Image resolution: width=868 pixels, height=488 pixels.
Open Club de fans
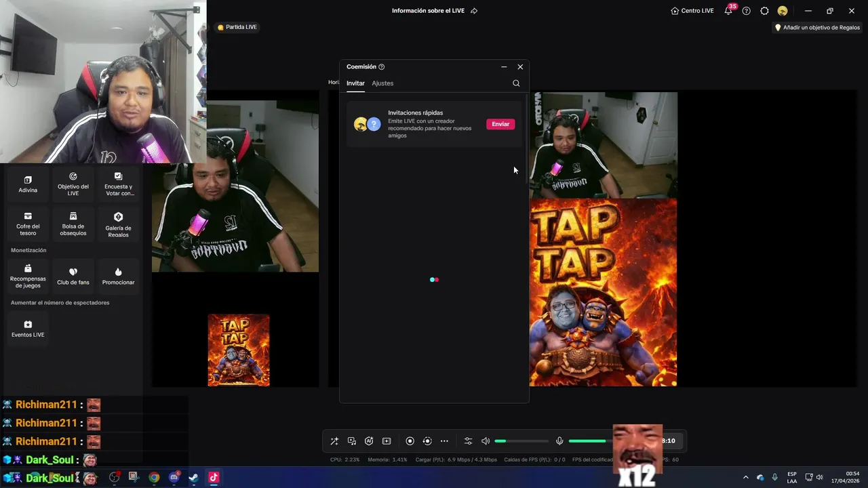(x=73, y=277)
